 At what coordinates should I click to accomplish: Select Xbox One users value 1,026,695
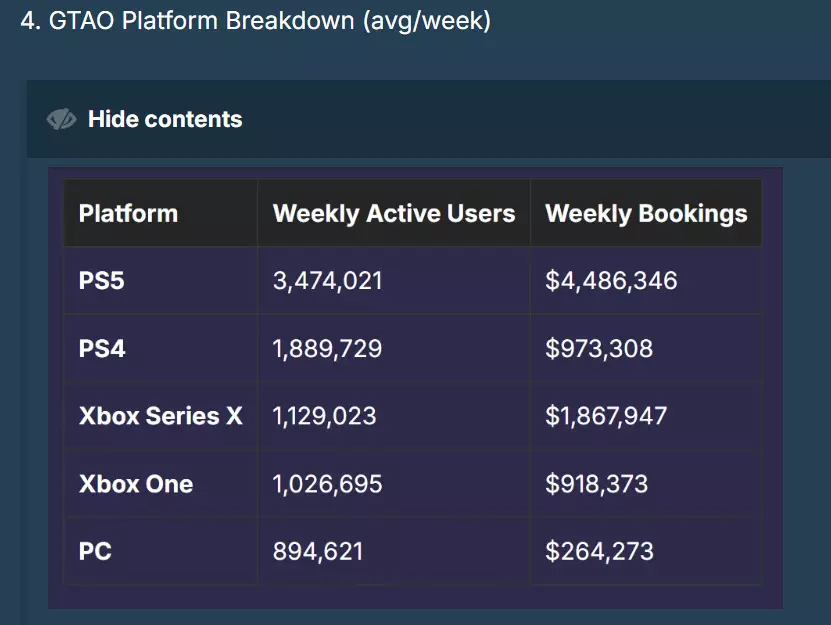tap(327, 484)
